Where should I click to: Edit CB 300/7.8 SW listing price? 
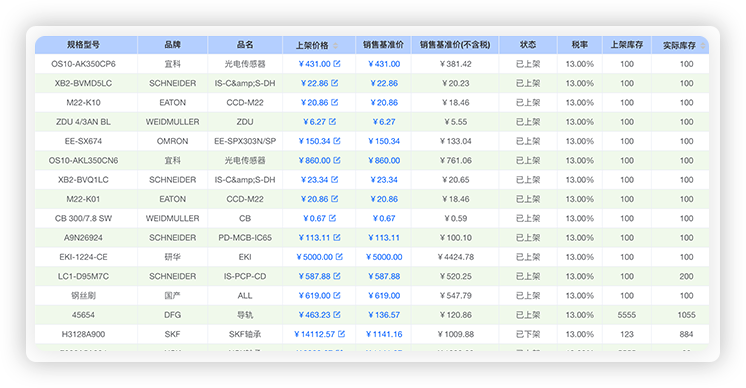(x=332, y=218)
